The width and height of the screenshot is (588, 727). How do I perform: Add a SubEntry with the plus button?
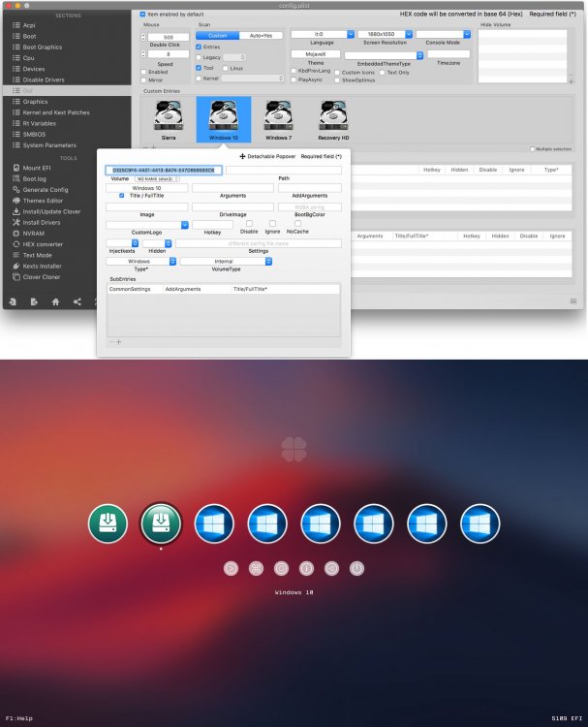pyautogui.click(x=118, y=342)
